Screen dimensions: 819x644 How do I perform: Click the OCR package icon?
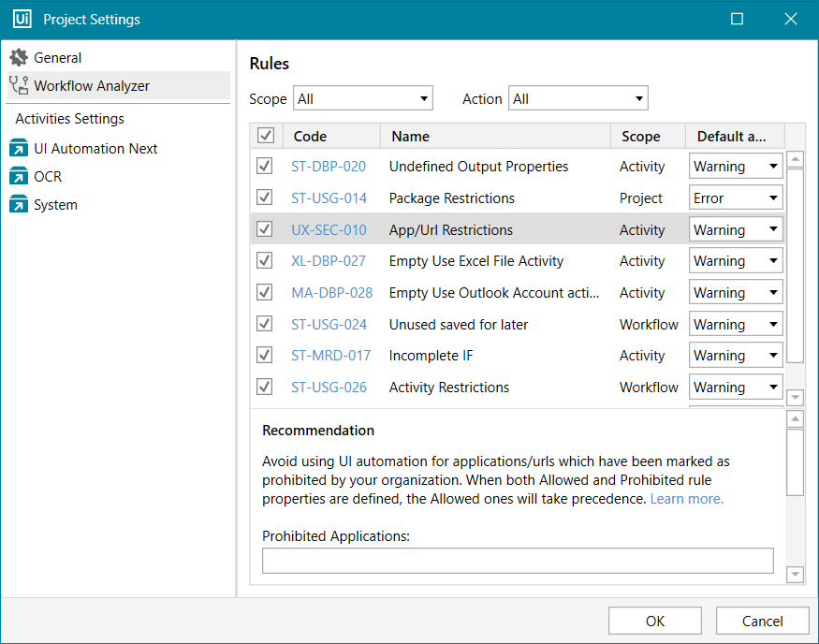pos(19,177)
